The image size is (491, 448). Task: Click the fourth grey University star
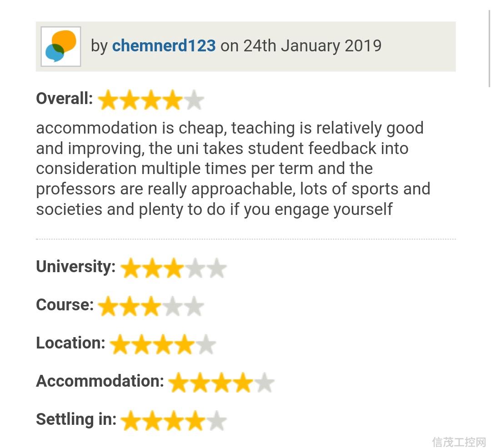(195, 268)
